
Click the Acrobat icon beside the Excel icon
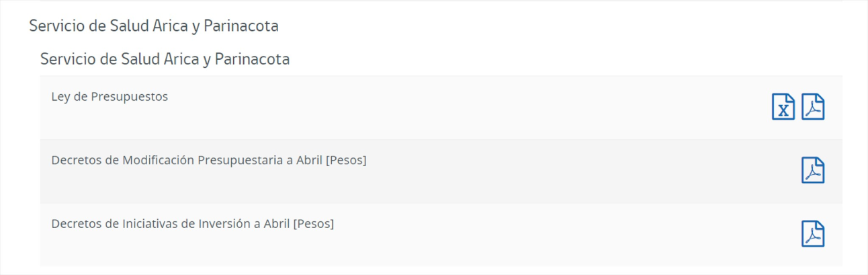(813, 107)
